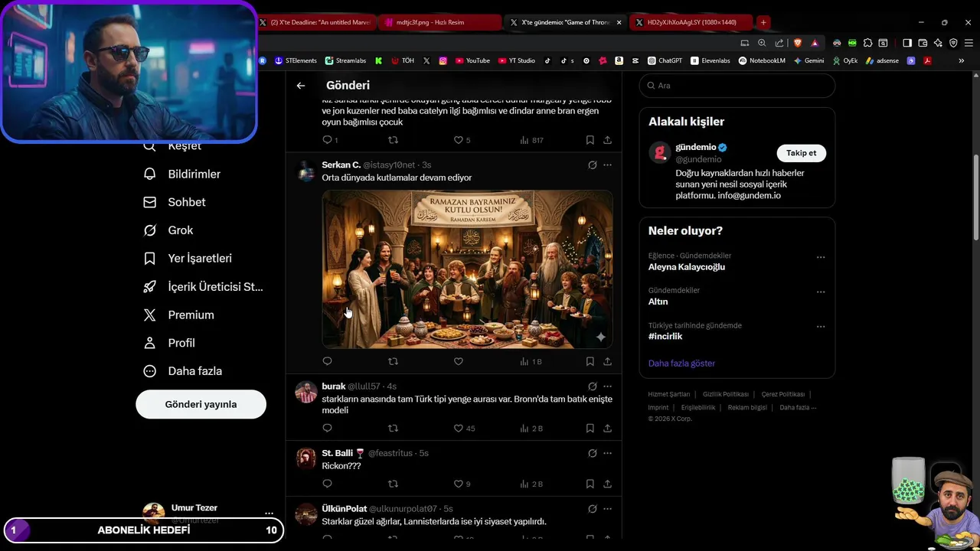Open İçerik Üreticisi Stüdyosu item
The width and height of the screenshot is (980, 551).
point(204,287)
